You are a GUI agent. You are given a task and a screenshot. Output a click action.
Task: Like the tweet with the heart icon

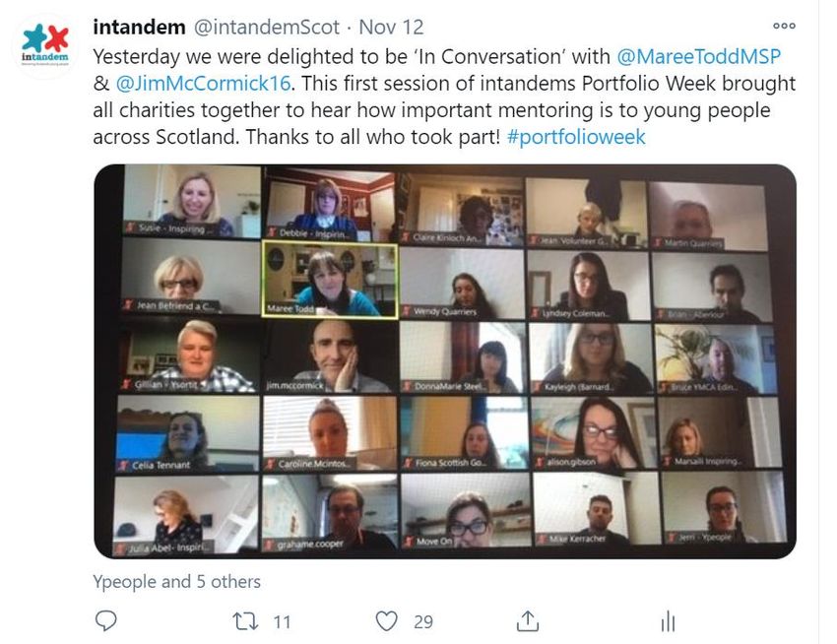click(x=386, y=621)
